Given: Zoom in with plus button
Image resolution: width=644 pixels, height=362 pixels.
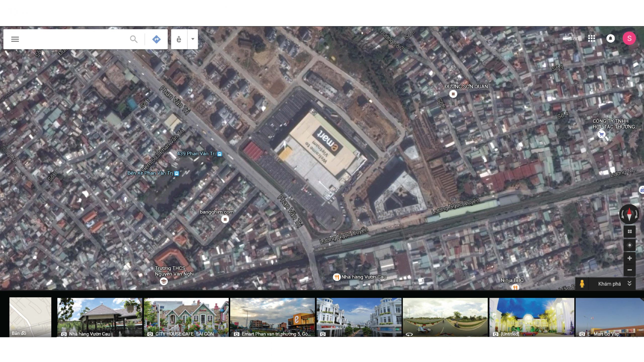Looking at the screenshot, I should click(629, 258).
